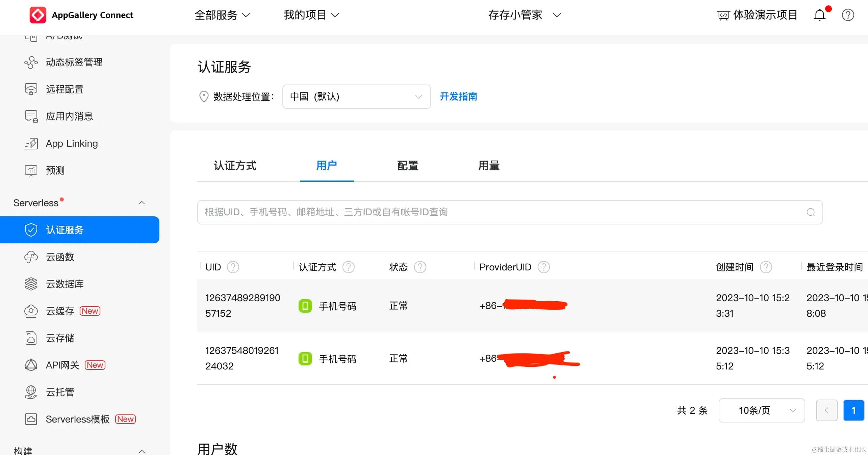Open the 数据处理位置 dropdown showing 中国 (默认)

(356, 97)
